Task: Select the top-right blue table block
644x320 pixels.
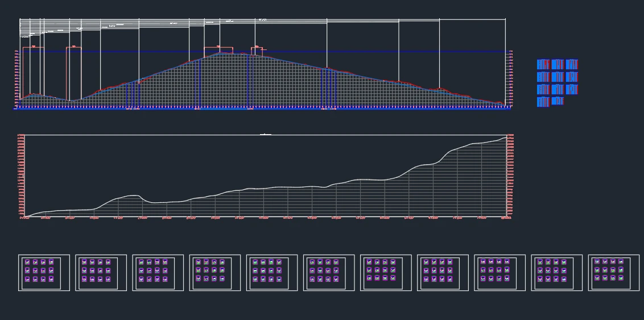Action: [x=572, y=64]
